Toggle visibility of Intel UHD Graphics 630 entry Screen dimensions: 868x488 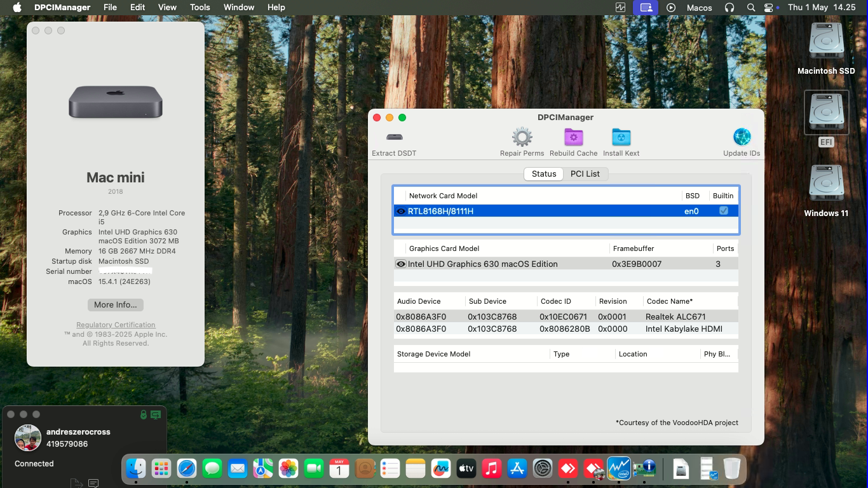tap(401, 264)
